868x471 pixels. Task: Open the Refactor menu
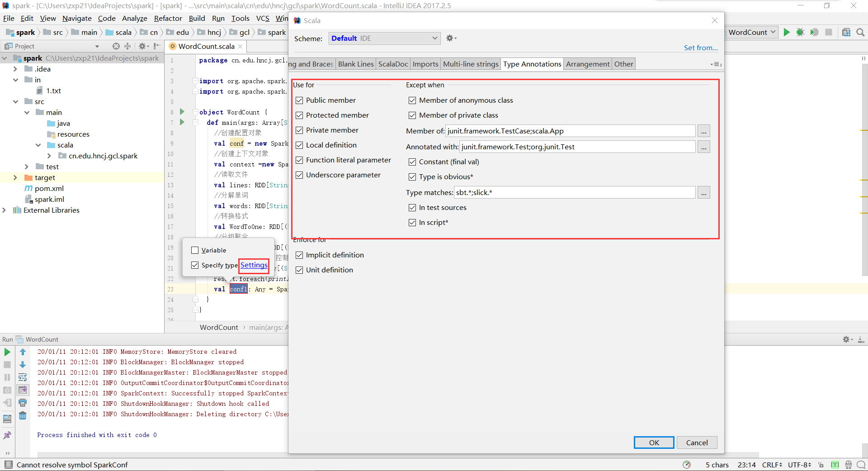point(167,18)
